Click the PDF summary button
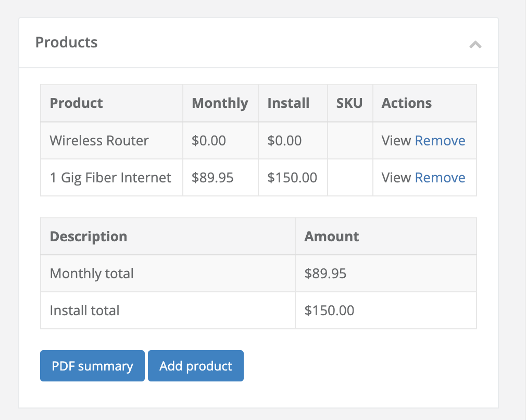Image resolution: width=526 pixels, height=420 pixels. click(x=92, y=366)
